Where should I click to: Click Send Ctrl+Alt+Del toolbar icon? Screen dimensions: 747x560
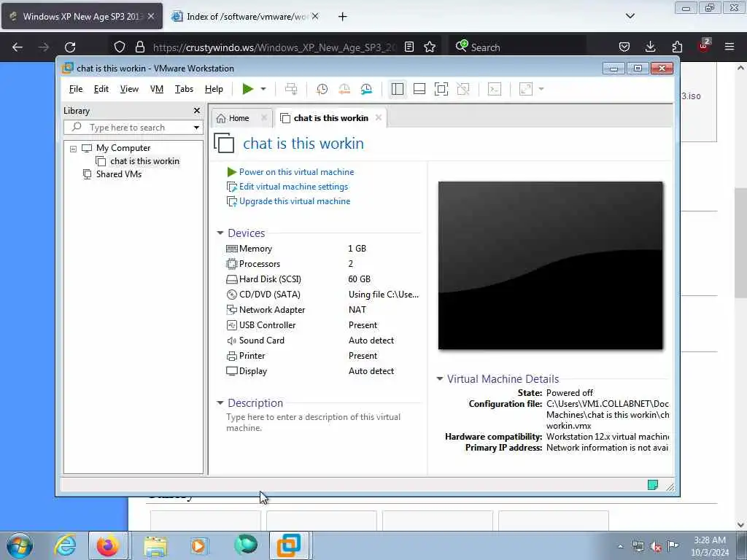(291, 89)
